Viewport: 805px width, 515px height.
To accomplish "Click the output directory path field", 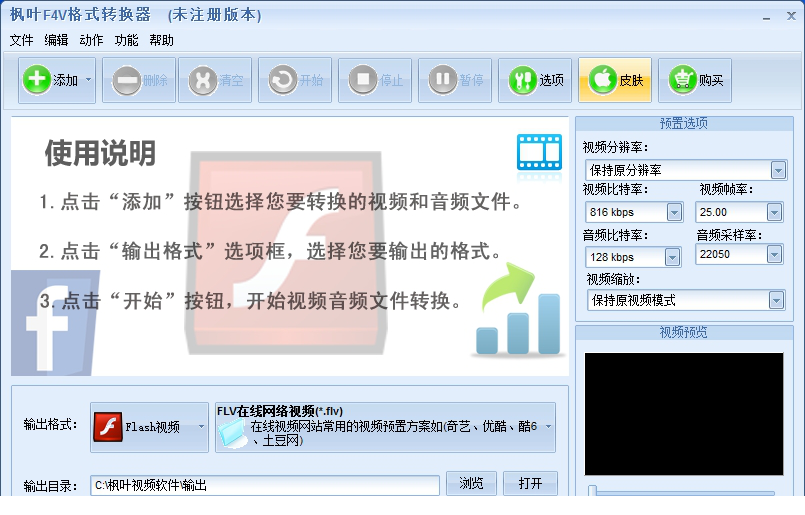I will point(265,485).
